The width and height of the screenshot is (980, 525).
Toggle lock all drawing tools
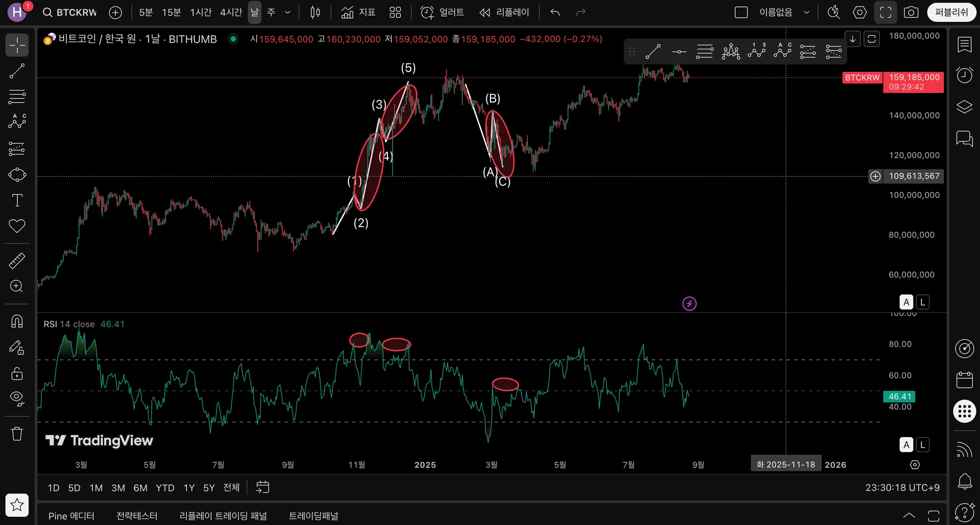tap(17, 373)
